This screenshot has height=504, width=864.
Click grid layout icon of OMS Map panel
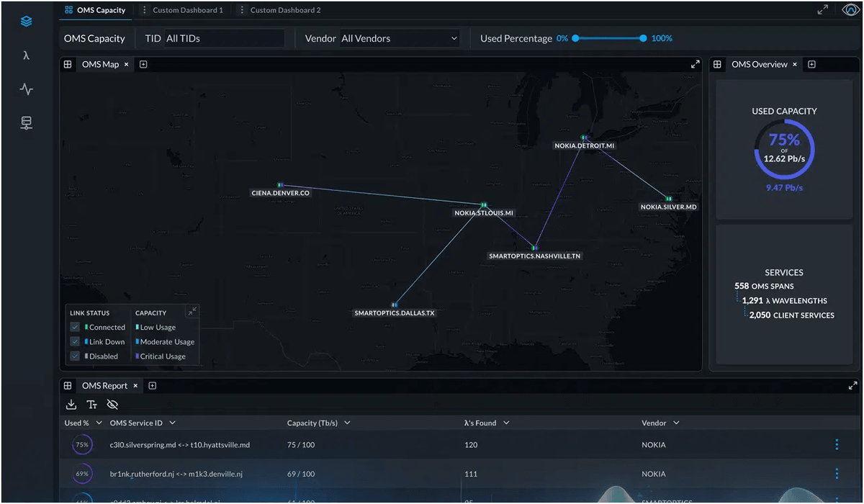(68, 64)
